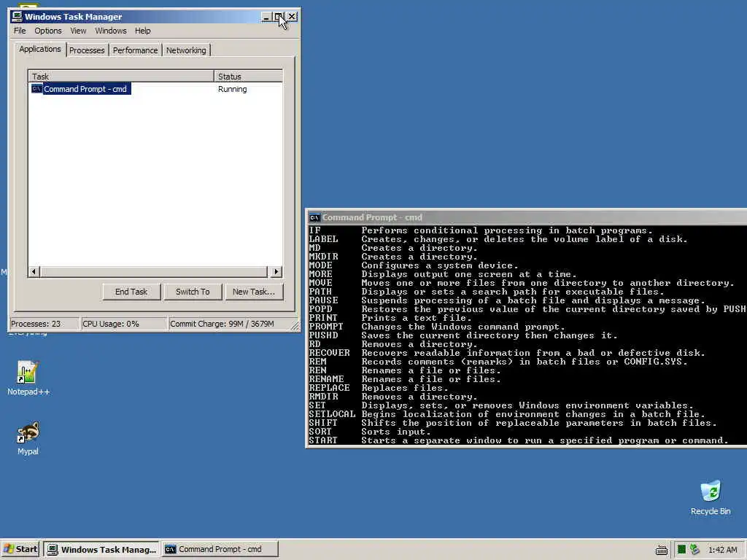Screen dimensions: 747x560
Task: Click Command Prompt - cmd taskbar button
Action: [220, 550]
